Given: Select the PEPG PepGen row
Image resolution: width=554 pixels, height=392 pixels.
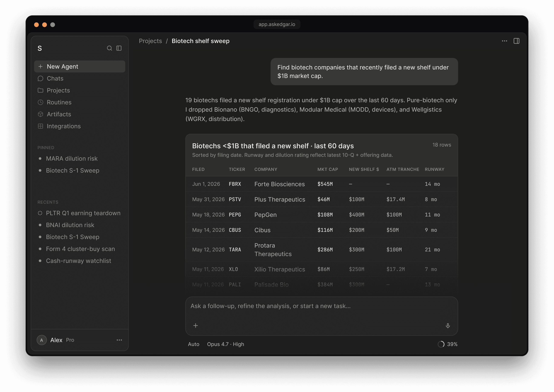Looking at the screenshot, I should point(322,215).
